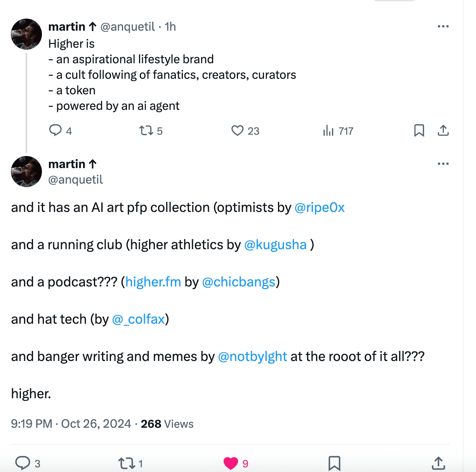
Task: Like the top tweet with 23 likes
Action: coord(237,131)
